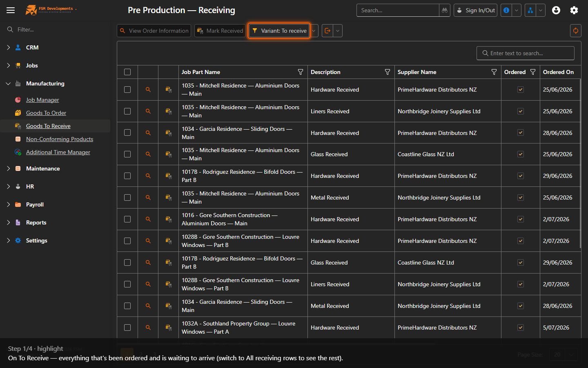Select row 1028B Hardware Received checkbox

tap(127, 241)
